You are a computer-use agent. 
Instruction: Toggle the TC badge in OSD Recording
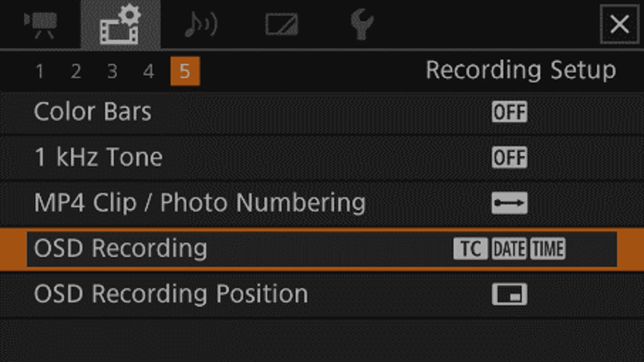coord(470,249)
